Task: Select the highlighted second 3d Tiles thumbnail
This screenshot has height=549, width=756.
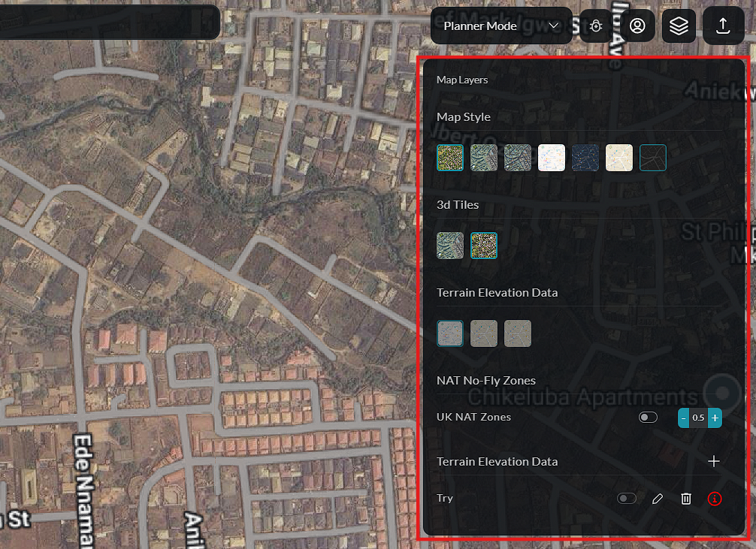Action: 484,246
